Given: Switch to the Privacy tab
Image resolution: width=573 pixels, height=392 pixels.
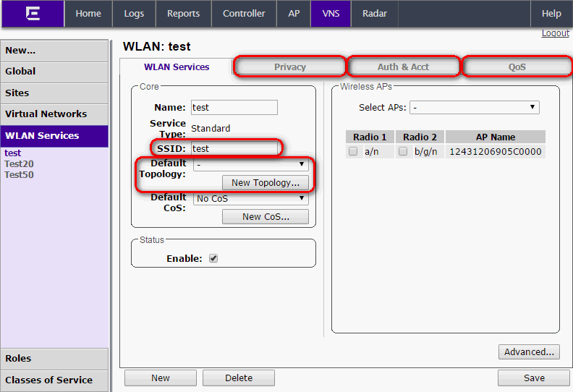Looking at the screenshot, I should coord(289,67).
